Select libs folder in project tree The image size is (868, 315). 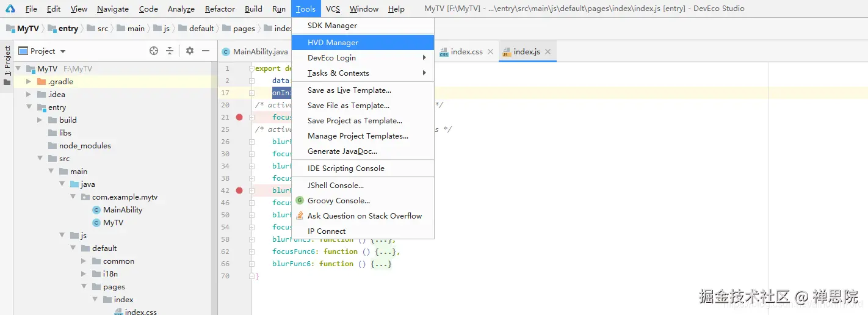point(59,133)
